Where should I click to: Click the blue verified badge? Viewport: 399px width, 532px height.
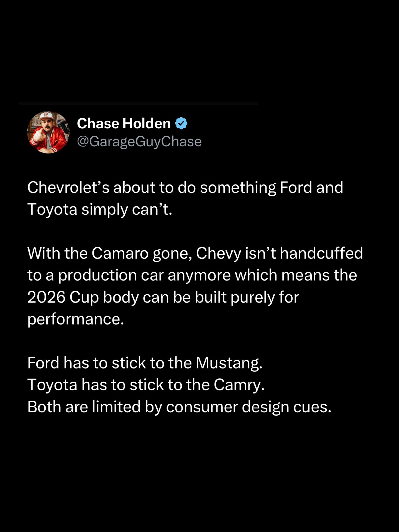(x=181, y=123)
